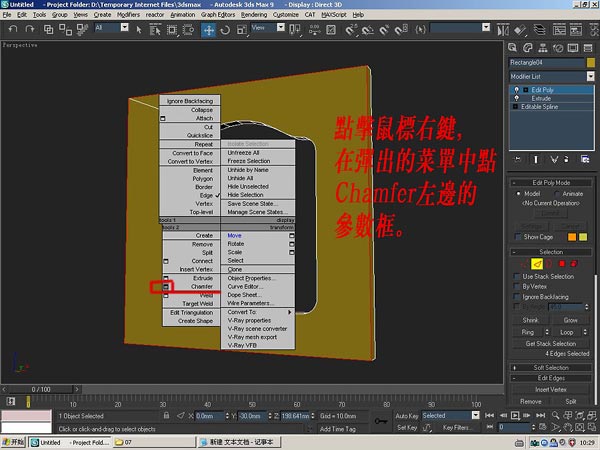This screenshot has width=600, height=450.
Task: Click the object color swatch beside Rectangle04
Action: tap(588, 63)
